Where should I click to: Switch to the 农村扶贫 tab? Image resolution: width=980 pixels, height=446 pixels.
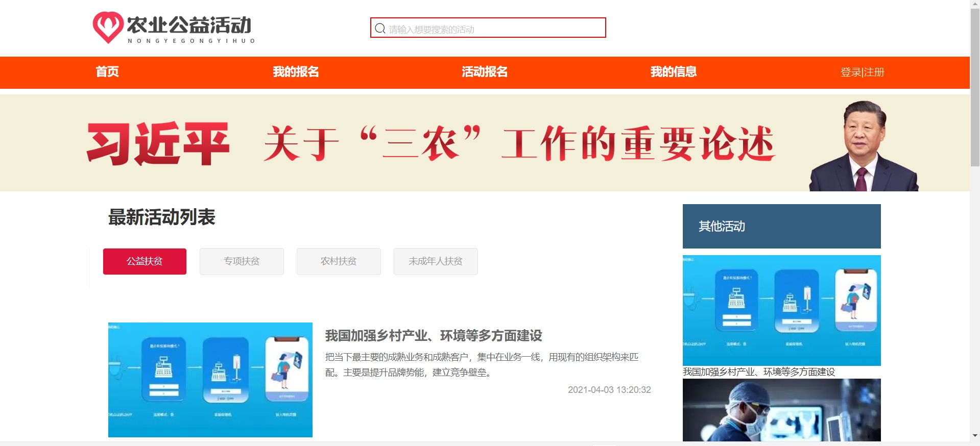(x=339, y=261)
